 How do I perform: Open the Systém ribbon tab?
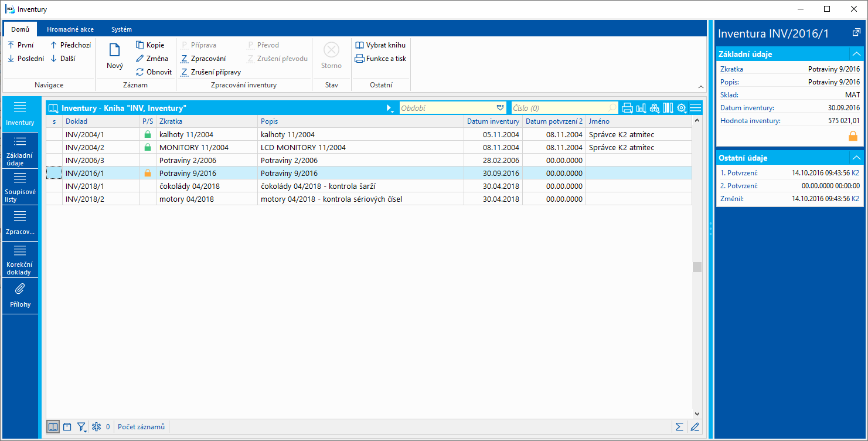(121, 29)
